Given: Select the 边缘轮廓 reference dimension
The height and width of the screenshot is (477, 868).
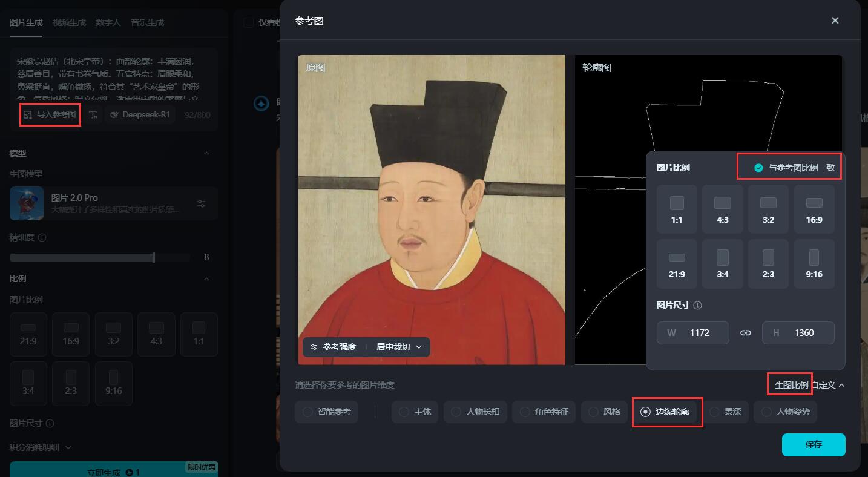Looking at the screenshot, I should (x=665, y=412).
